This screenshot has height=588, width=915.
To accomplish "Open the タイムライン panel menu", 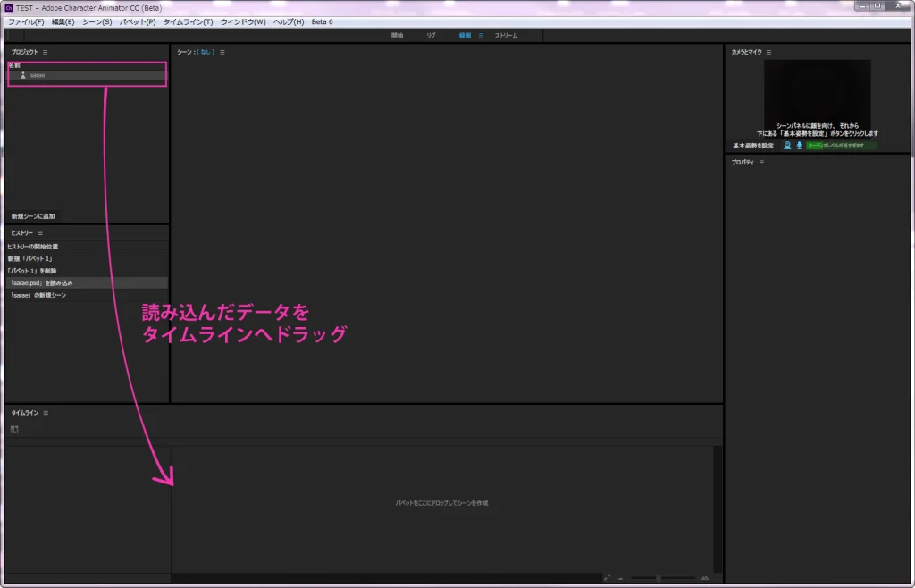I will [x=46, y=413].
